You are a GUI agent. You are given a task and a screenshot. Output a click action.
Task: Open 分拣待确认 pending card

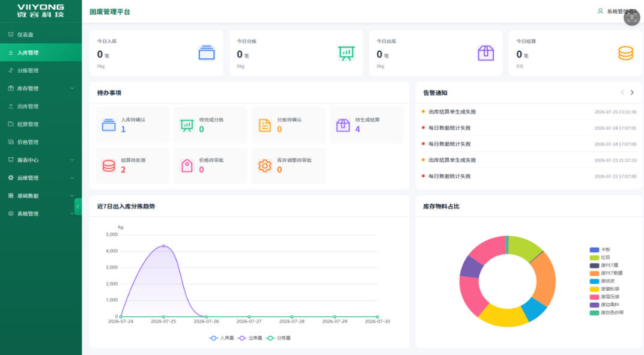[288, 125]
